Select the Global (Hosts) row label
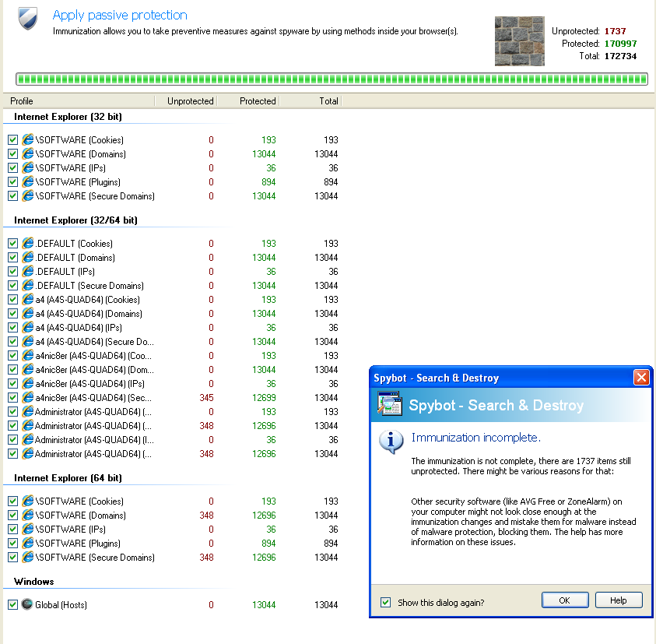This screenshot has width=656, height=644. pos(61,605)
